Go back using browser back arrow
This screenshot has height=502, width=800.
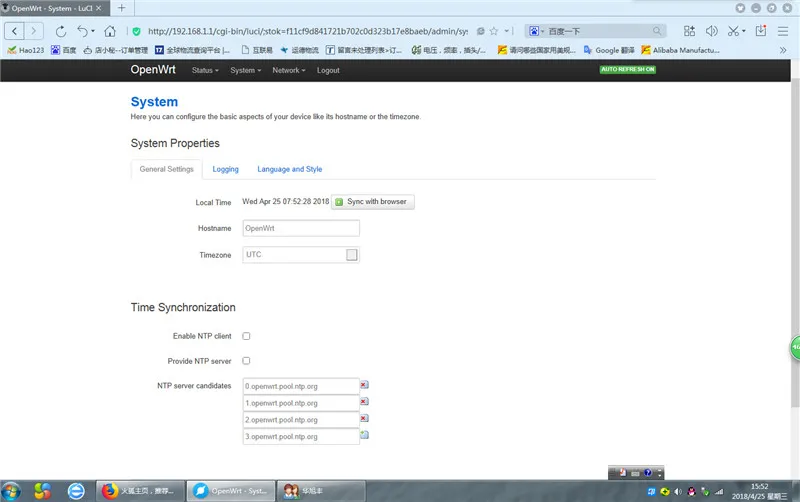tap(14, 31)
